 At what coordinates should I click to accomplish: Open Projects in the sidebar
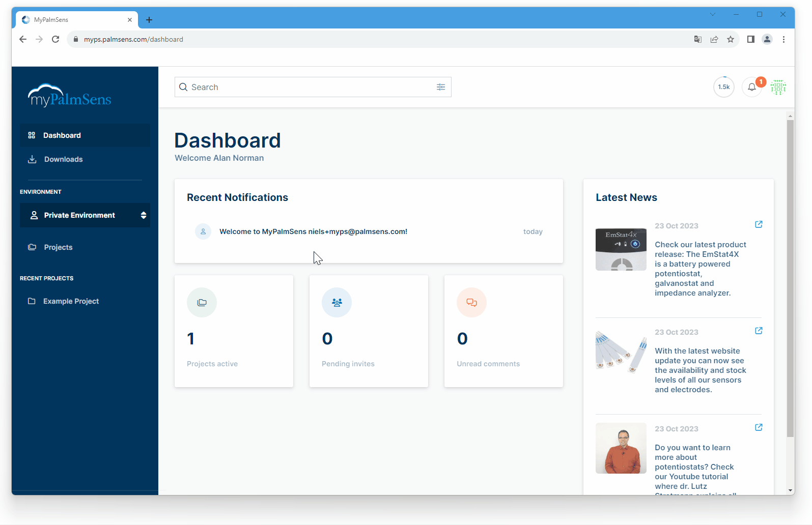coord(85,247)
